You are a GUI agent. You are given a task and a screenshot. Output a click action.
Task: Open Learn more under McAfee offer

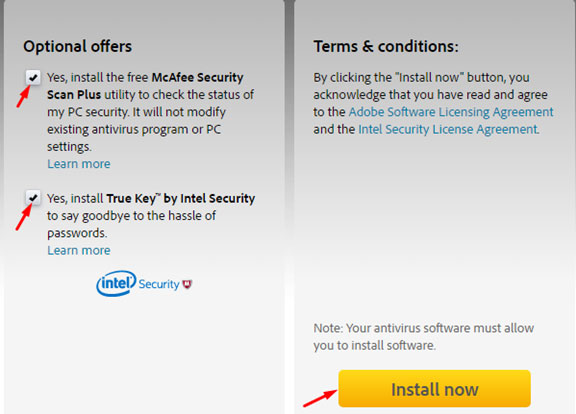click(79, 164)
